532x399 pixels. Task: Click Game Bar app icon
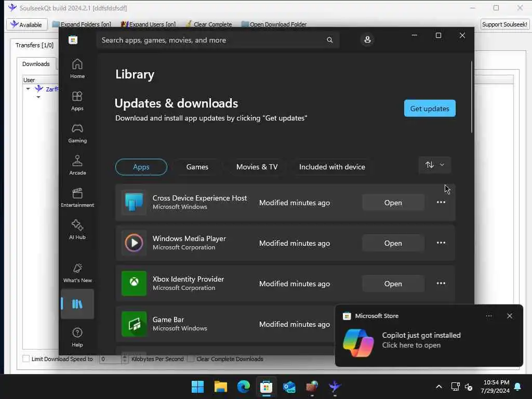click(134, 324)
